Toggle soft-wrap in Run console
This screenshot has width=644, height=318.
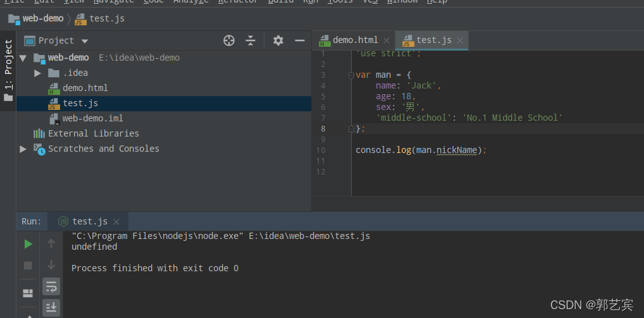pyautogui.click(x=51, y=286)
